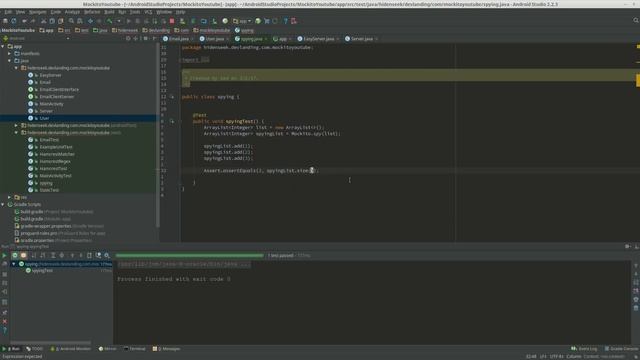This screenshot has width=640, height=360.
Task: Click the spyingTest result row
Action: 42,271
